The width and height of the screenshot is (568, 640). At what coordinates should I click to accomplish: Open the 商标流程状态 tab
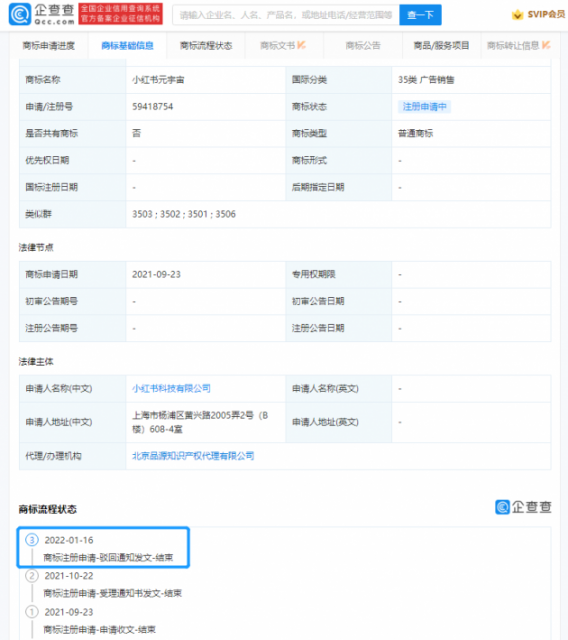[206, 45]
